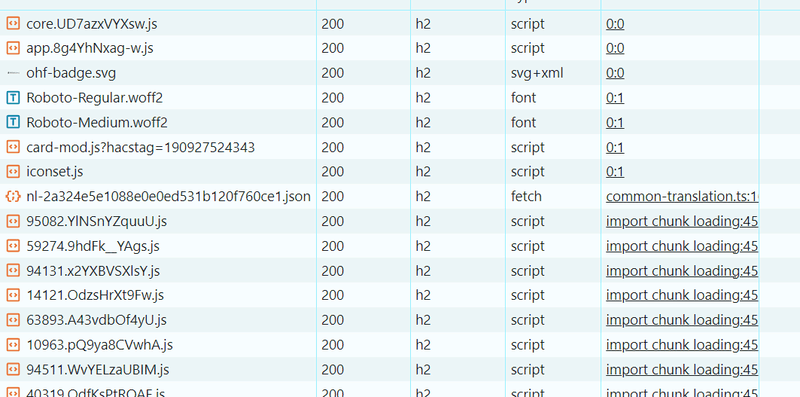Open initiator link 0:0 for core.UD7azxVYXsw.js
800x397 pixels.
click(x=615, y=23)
